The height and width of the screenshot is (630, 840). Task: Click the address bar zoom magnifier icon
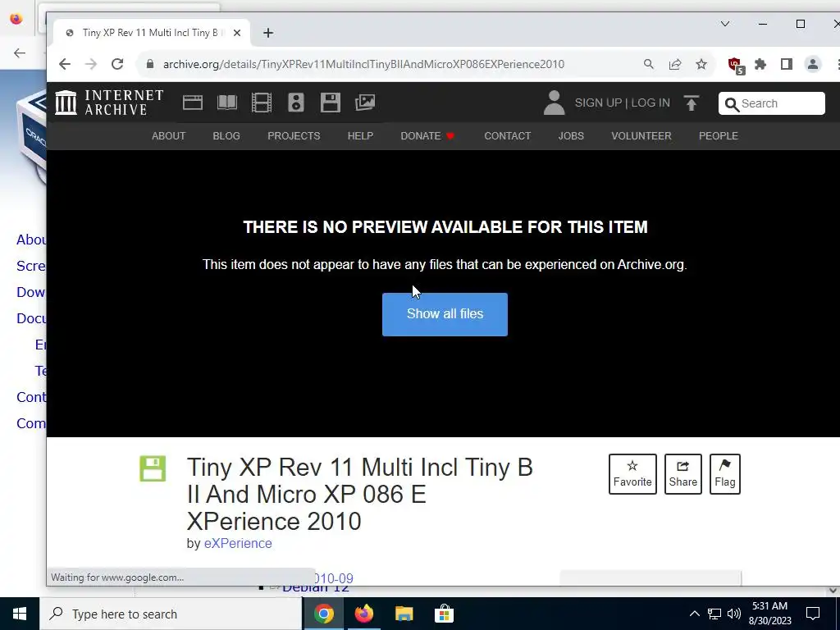point(649,64)
